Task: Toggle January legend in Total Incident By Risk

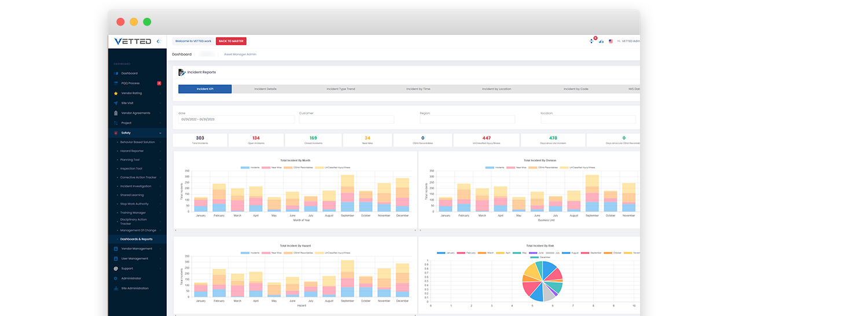Action: tap(446, 253)
